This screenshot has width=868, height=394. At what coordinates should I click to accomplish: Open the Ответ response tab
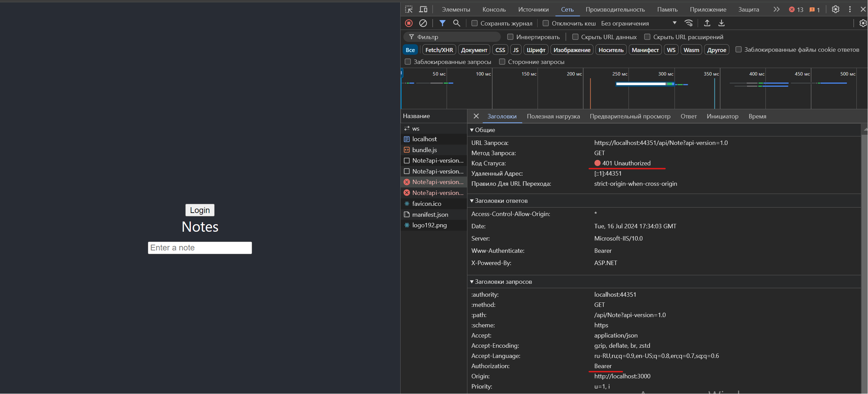688,116
